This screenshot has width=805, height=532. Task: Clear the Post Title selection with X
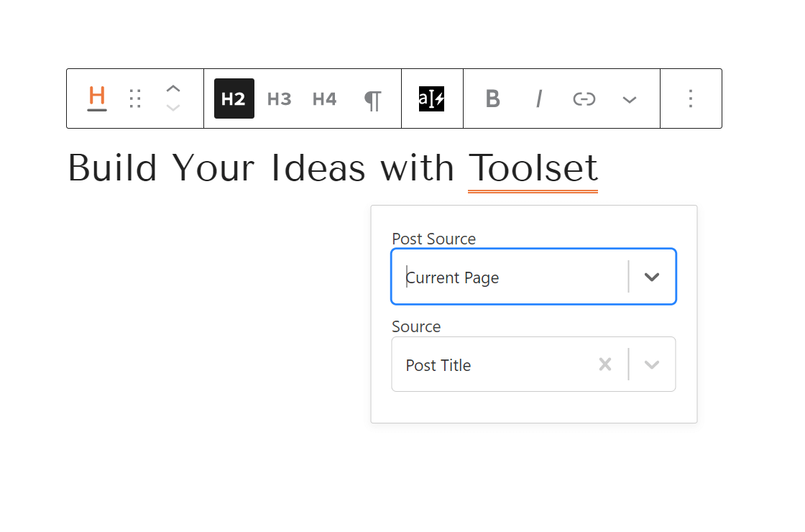(605, 364)
